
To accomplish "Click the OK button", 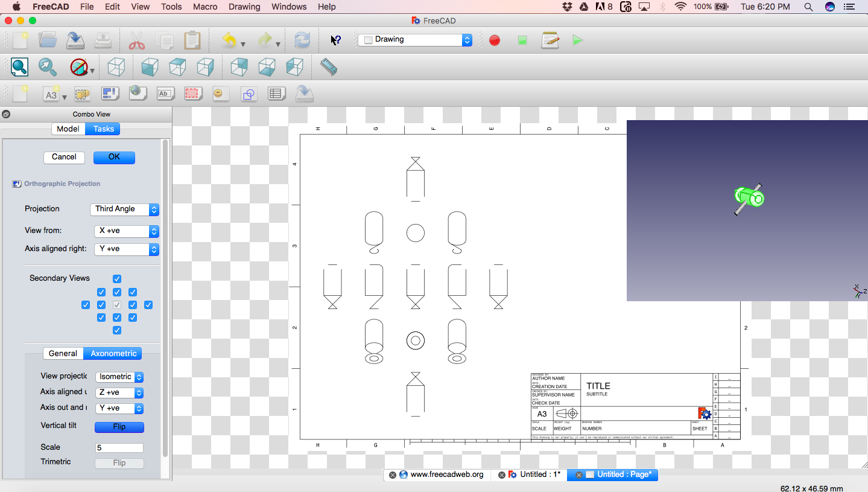I will pos(114,157).
